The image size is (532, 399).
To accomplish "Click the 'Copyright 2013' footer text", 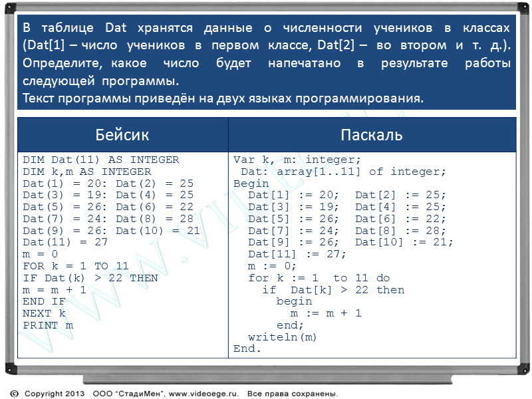I will tap(55, 394).
